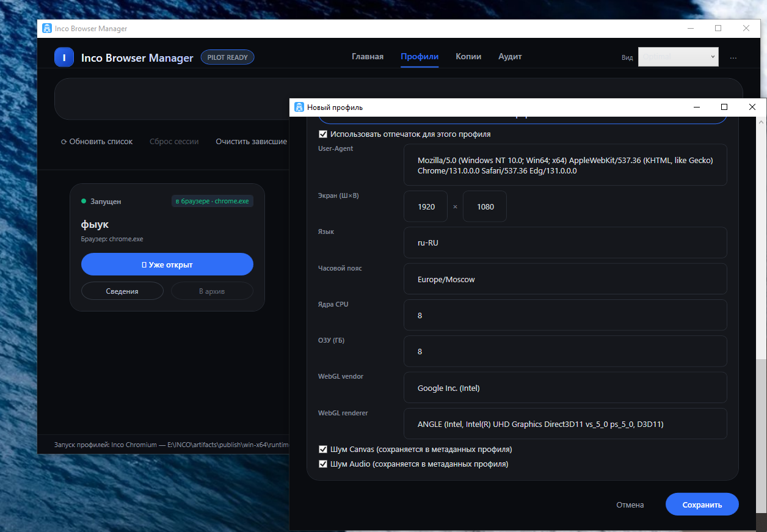Click the blue Inco logo icon in header
Image resolution: width=767 pixels, height=532 pixels.
click(x=64, y=57)
